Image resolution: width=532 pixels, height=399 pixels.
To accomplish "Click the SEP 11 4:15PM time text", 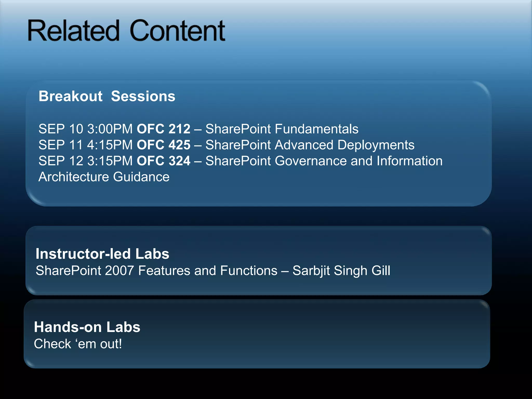I will click(x=85, y=145).
